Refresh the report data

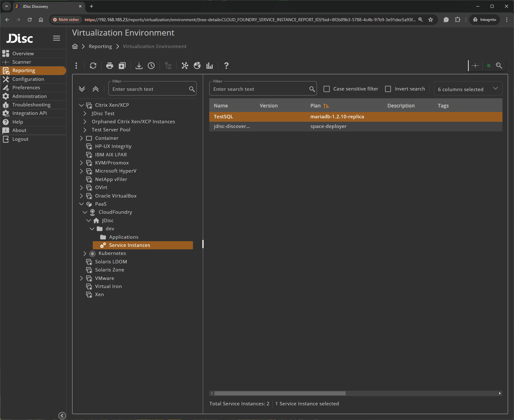click(x=93, y=66)
